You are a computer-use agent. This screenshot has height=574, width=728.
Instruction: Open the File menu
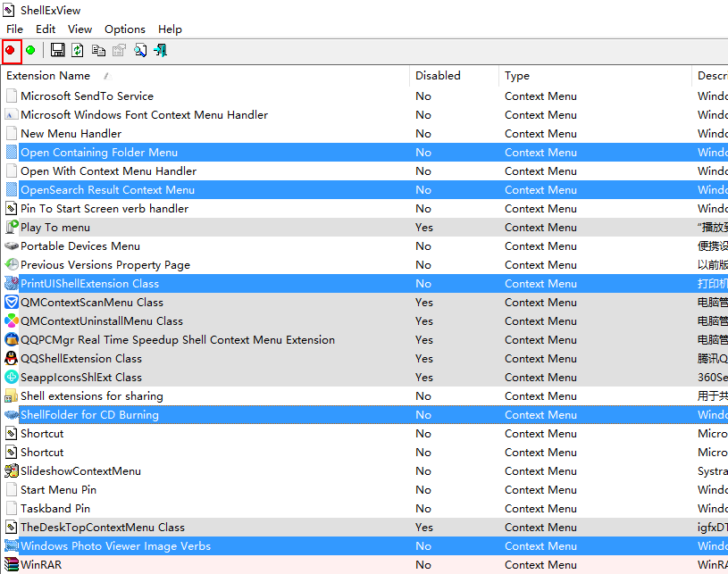(x=15, y=29)
